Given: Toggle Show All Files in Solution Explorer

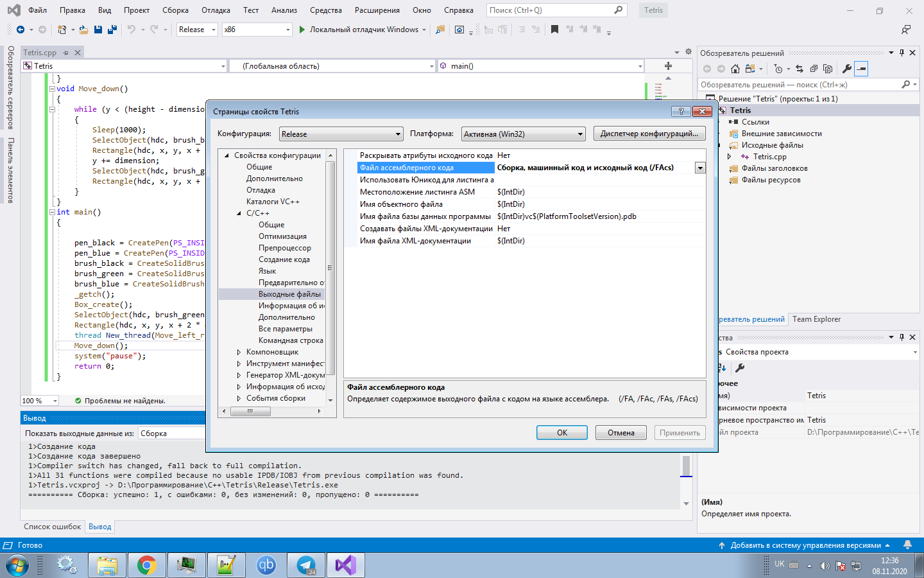Looking at the screenshot, I should pyautogui.click(x=828, y=69).
